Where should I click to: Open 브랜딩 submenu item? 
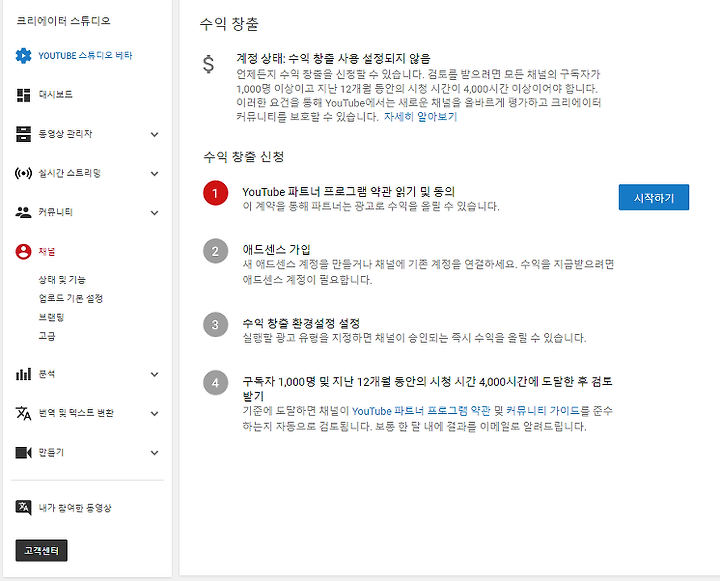[51, 317]
